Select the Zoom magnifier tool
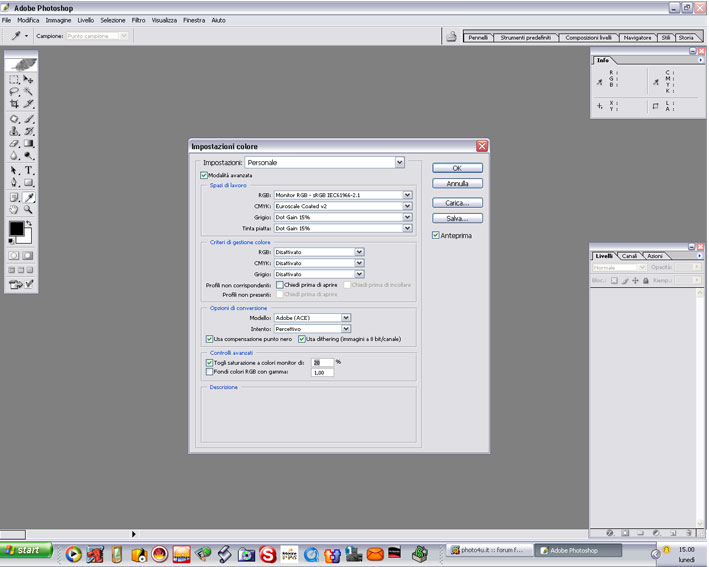 [29, 210]
